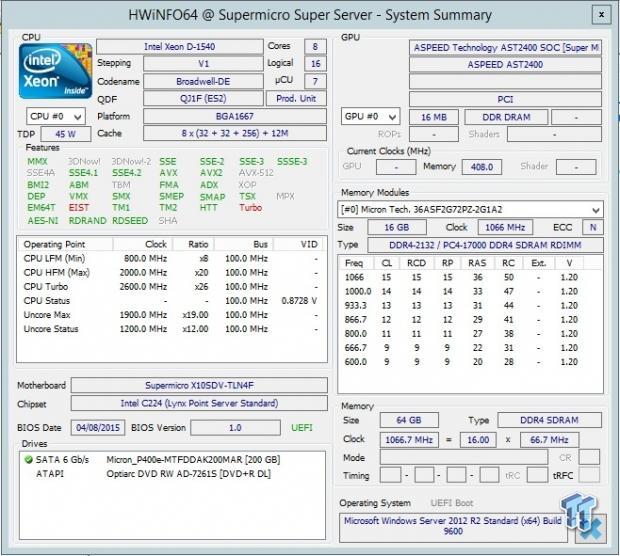Click the ASPEED Technology AST2400 SOC field
620x556 pixels.
pyautogui.click(x=505, y=48)
